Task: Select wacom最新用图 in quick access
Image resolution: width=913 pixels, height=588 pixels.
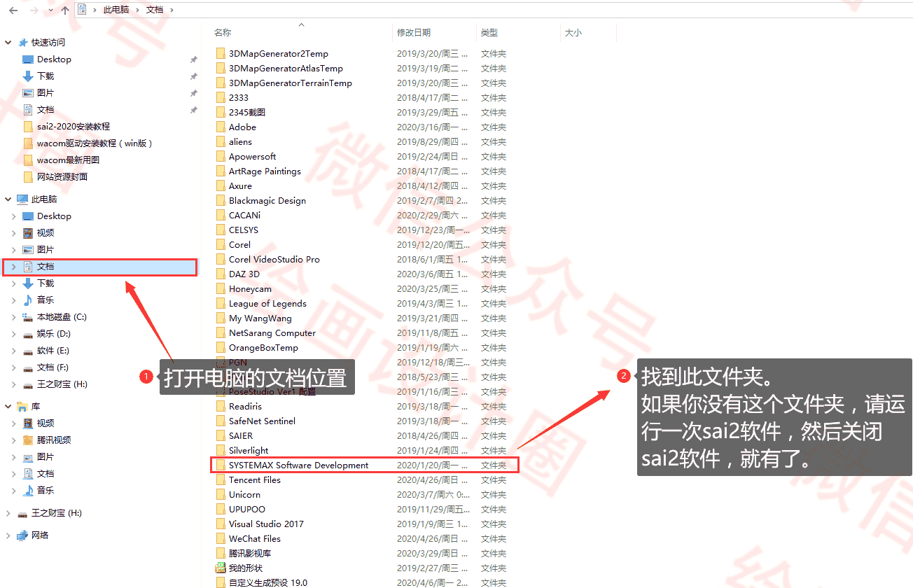Action: click(x=69, y=160)
